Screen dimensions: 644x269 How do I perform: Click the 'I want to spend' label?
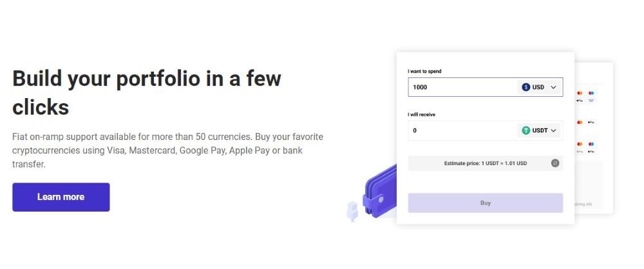point(424,71)
